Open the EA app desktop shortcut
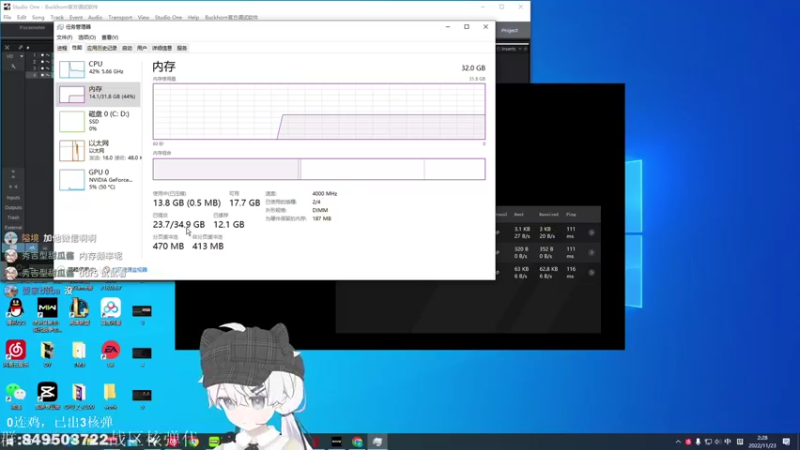Screen dimensions: 800x450 point(111,354)
